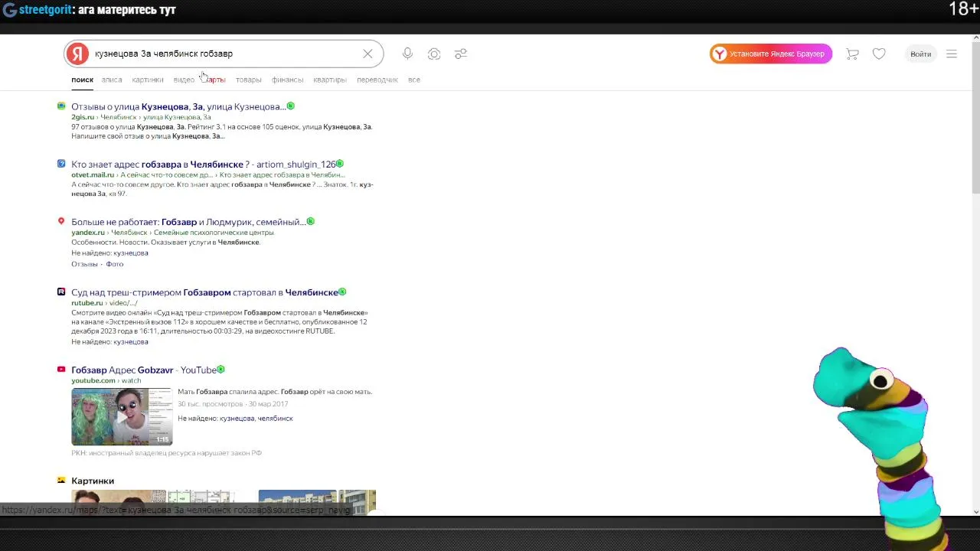Click the rutube.ru domain link
Viewport: 980px width, 551px height.
87,303
